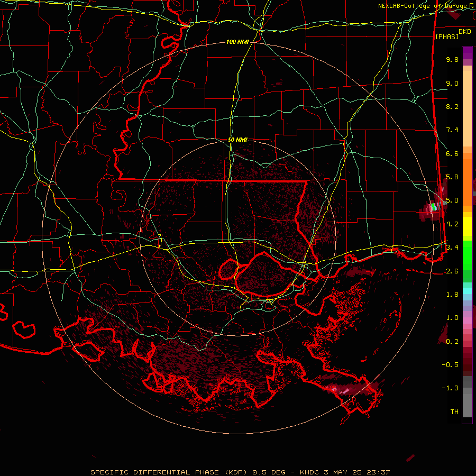Viewport: 476px width, 476px height.
Task: Click the bottom KDP product caption
Action: [x=240, y=472]
